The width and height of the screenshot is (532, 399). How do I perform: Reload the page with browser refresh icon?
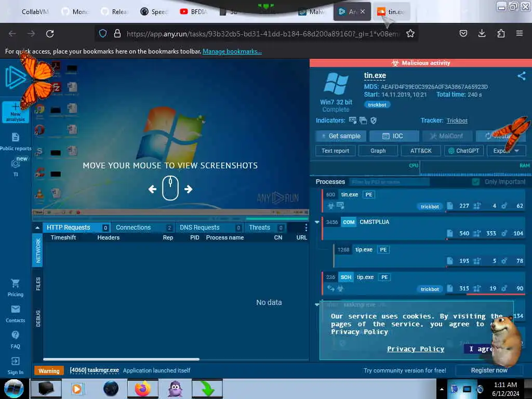click(x=50, y=34)
